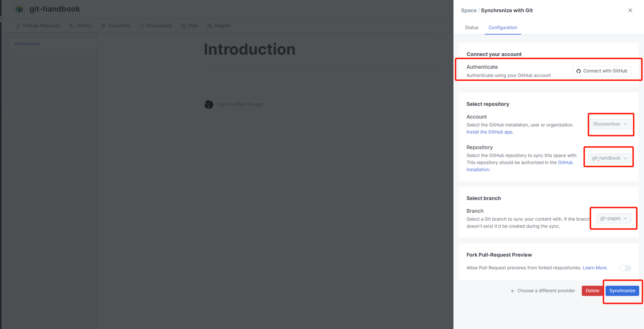
Task: Click the author avatar beside Last modified
Action: tap(209, 104)
